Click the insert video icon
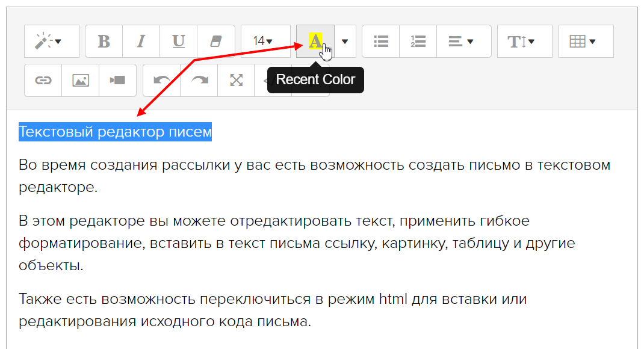Screen dimensions: 644x349 [x=117, y=81]
